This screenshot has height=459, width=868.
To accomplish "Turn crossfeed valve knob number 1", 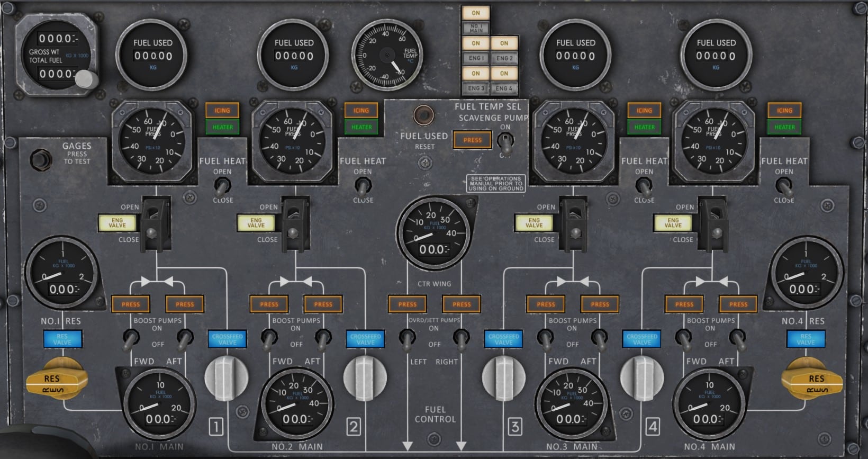I will [226, 377].
